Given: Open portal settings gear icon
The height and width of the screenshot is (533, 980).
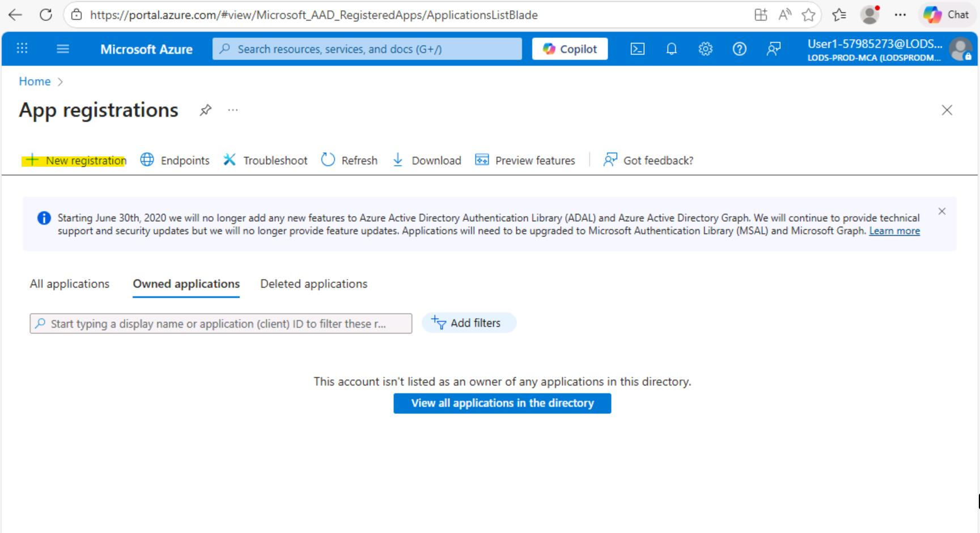Looking at the screenshot, I should tap(705, 49).
